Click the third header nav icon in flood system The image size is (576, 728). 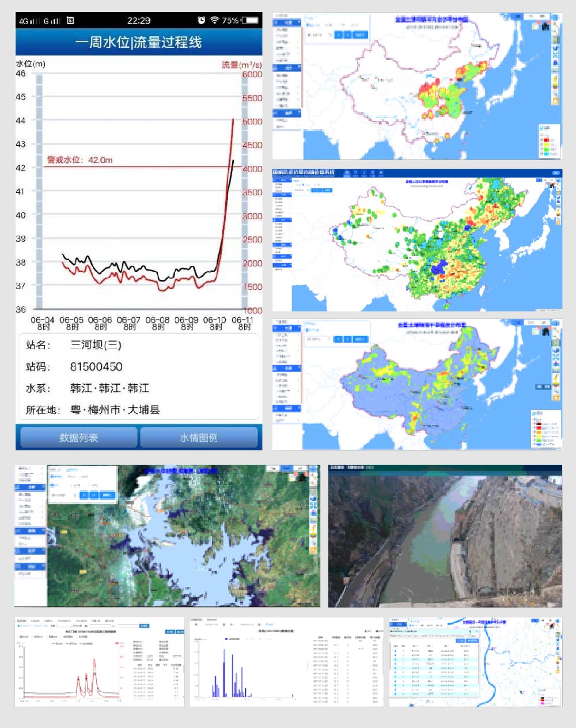pyautogui.click(x=364, y=173)
